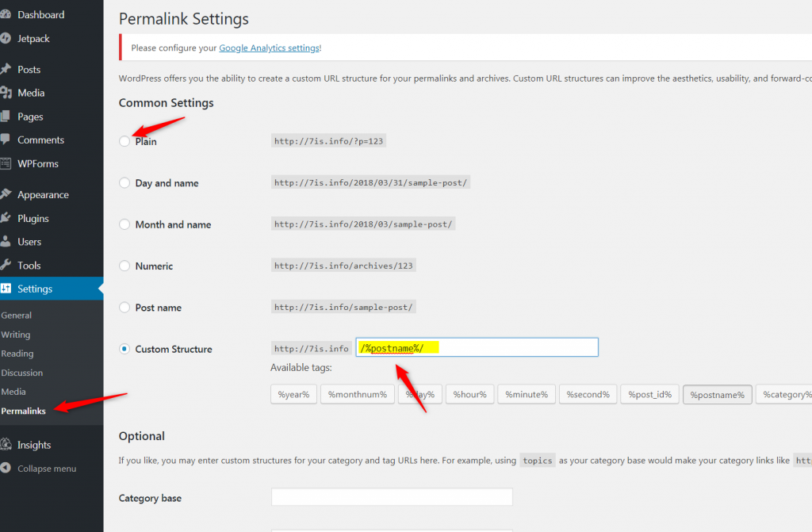Image resolution: width=812 pixels, height=532 pixels.
Task: Click the Media library icon
Action: click(6, 93)
